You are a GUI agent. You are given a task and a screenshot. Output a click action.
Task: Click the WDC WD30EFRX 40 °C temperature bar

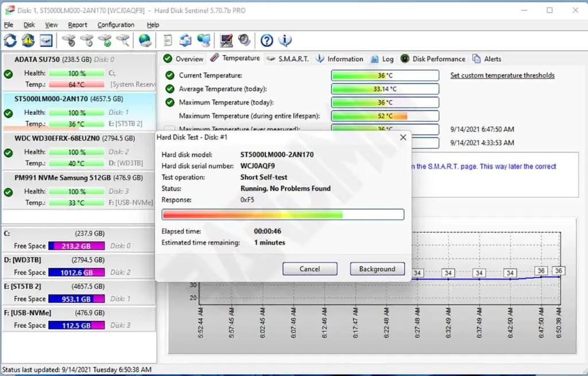pyautogui.click(x=76, y=163)
